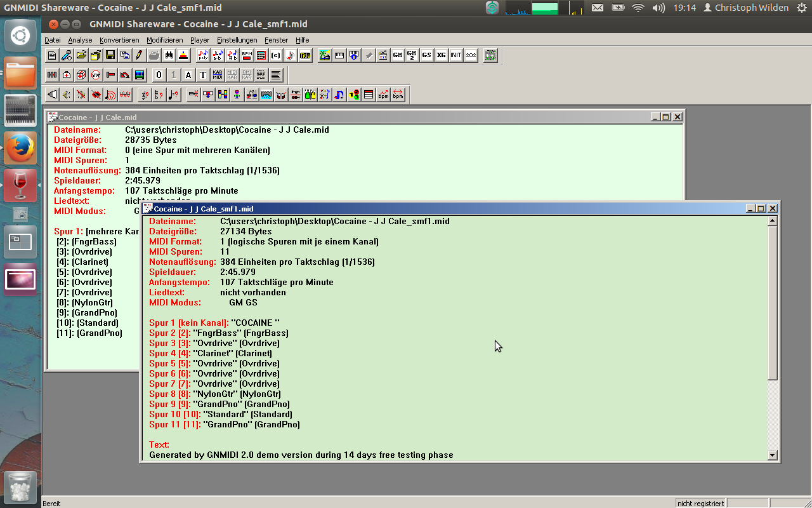Click the scrollbar thumb in smf1.mid window
Image resolution: width=812 pixels, height=508 pixels.
(772, 303)
